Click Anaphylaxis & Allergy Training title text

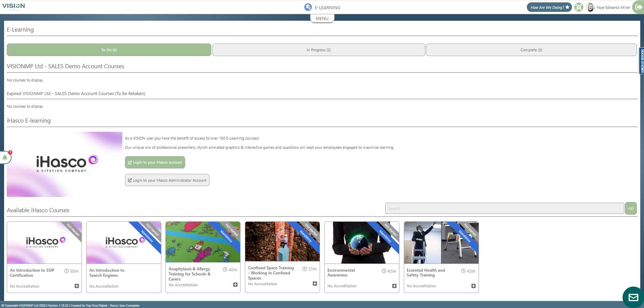pyautogui.click(x=189, y=274)
